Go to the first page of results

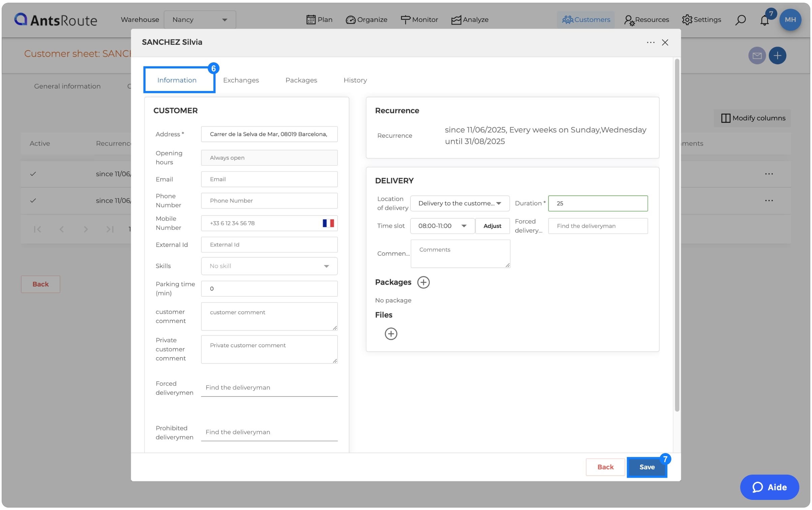pos(37,229)
